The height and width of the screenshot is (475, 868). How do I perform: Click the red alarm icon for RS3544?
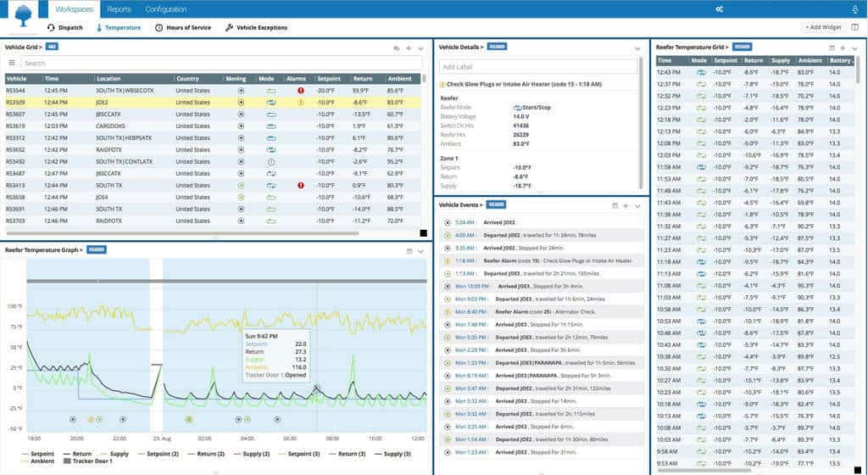pos(301,90)
